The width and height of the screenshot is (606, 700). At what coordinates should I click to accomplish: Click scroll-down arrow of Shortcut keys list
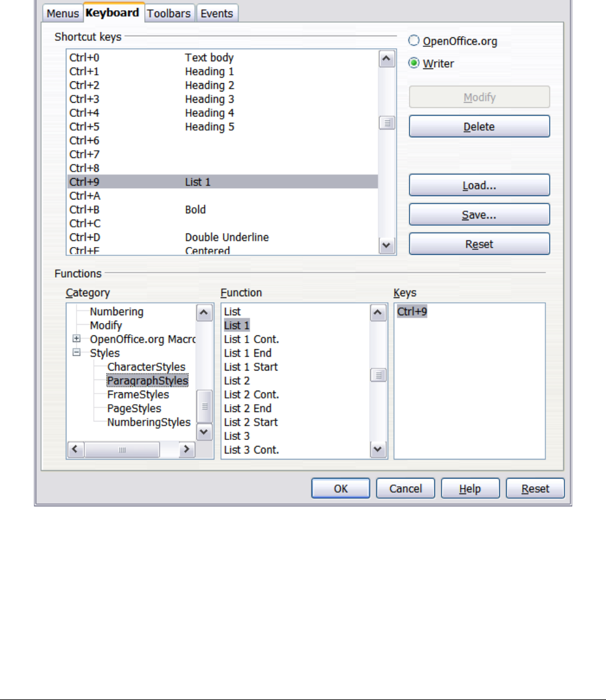click(x=386, y=245)
